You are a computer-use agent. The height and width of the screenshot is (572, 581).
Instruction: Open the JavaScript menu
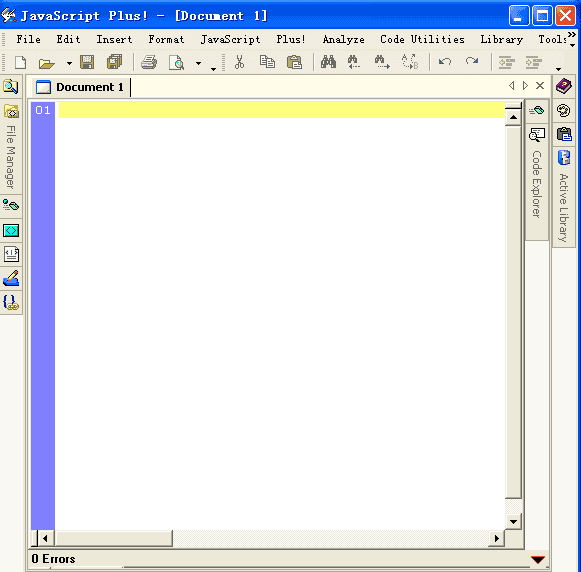coord(230,39)
